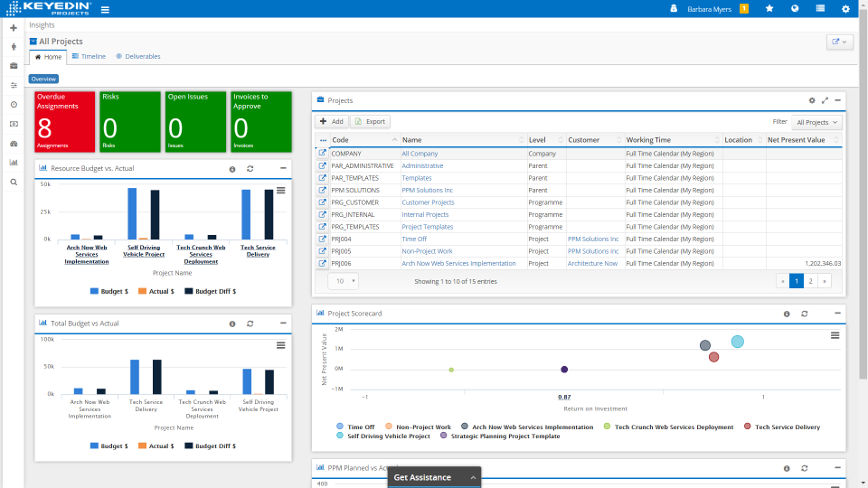Toggle Budget $ series in Resource Budget legend
This screenshot has width=868, height=488.
(x=109, y=291)
